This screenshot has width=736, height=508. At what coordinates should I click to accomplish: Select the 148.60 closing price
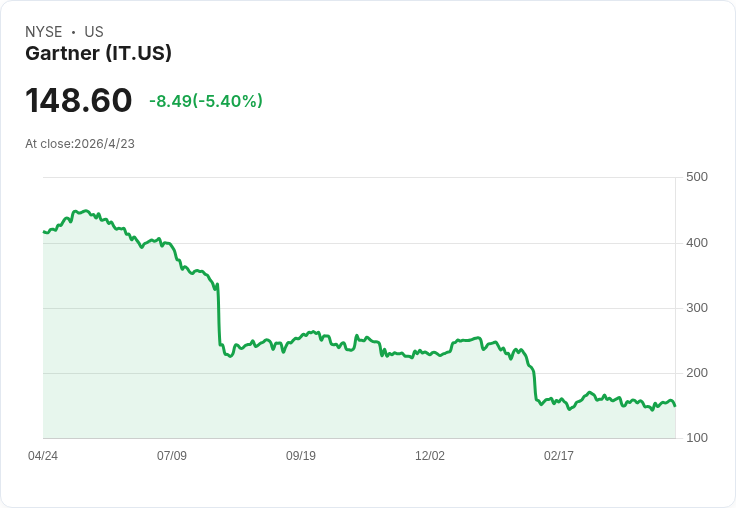(x=79, y=101)
